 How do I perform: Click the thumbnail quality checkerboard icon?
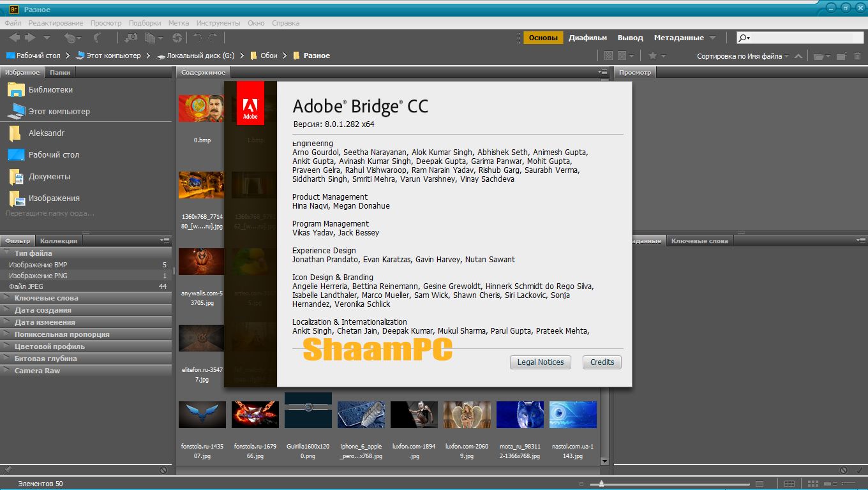(x=608, y=56)
